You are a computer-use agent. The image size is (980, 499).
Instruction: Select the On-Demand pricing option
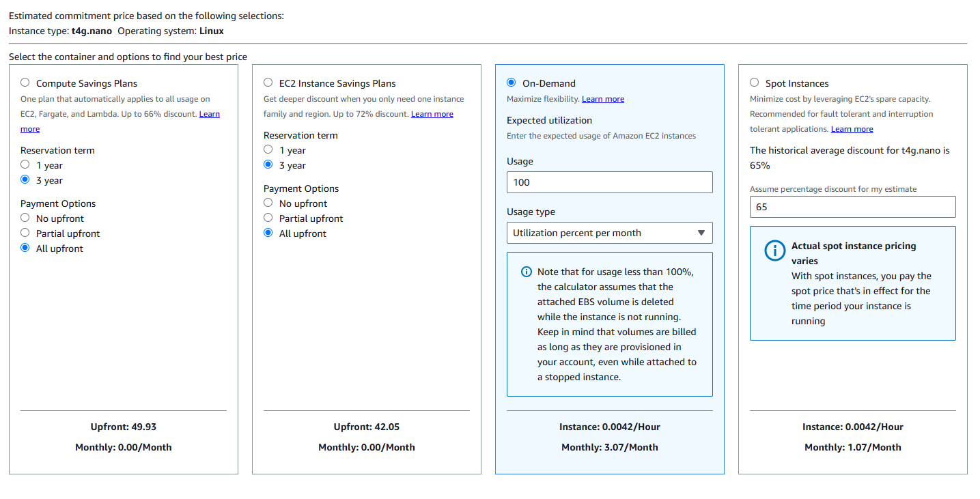512,83
